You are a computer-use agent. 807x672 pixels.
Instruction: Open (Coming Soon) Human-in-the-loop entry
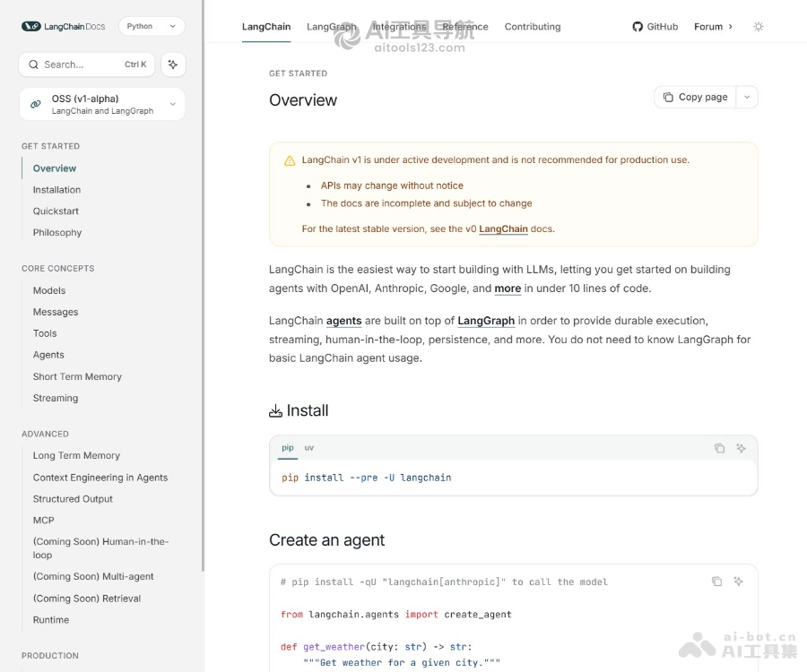click(100, 548)
